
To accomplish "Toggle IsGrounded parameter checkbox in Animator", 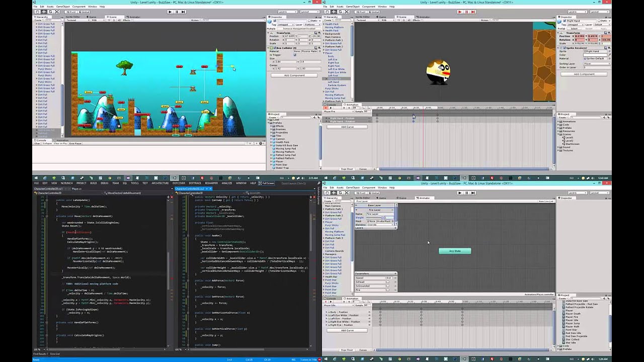I will 387,286.
